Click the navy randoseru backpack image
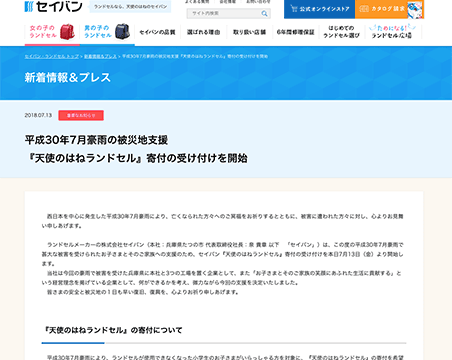The height and width of the screenshot is (360, 452). coord(122,32)
